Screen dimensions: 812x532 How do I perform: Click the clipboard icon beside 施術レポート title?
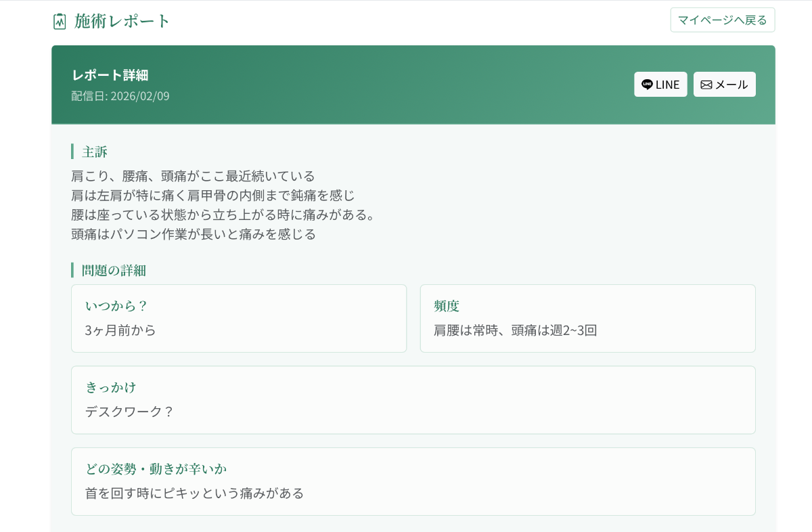click(60, 21)
